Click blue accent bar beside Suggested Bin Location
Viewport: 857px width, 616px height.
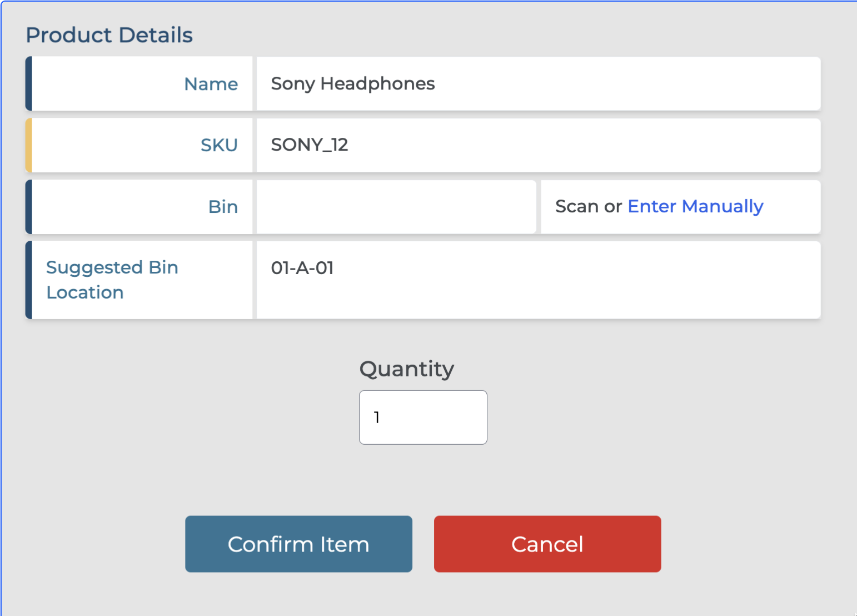(x=29, y=280)
